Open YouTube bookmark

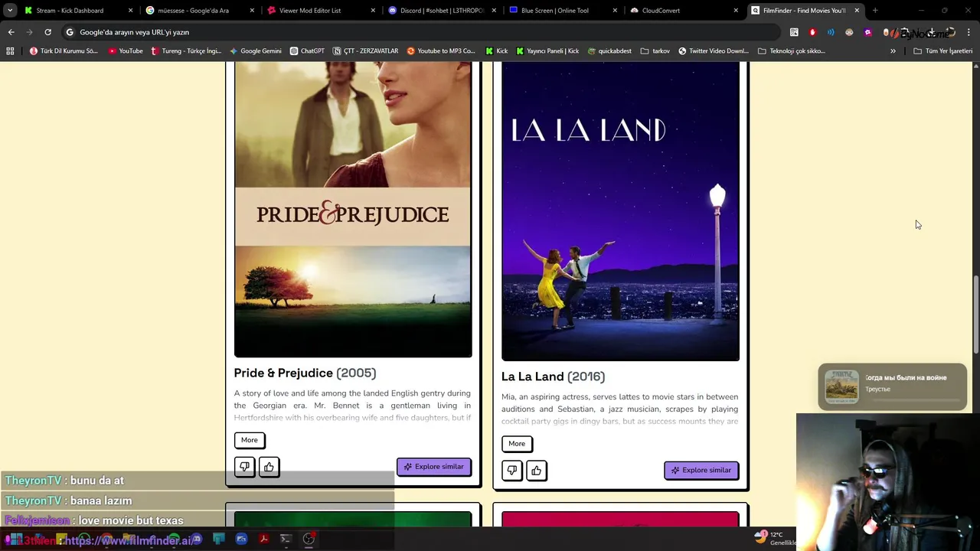[x=126, y=51]
